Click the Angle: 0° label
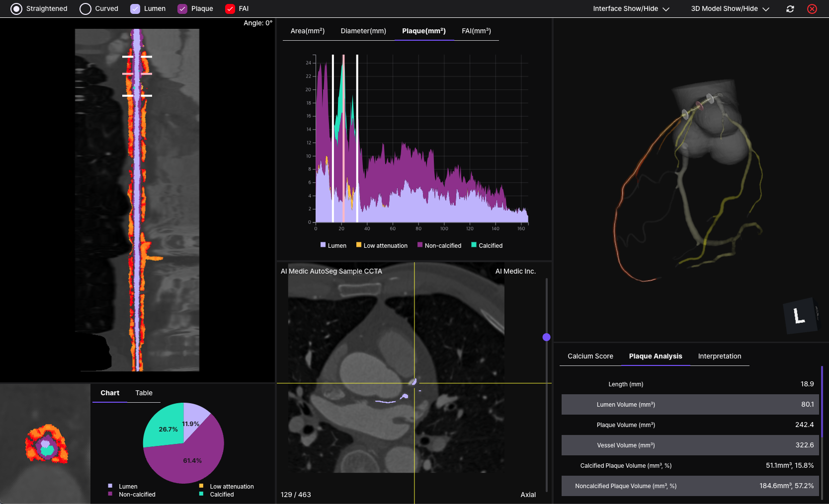829x504 pixels. tap(258, 23)
